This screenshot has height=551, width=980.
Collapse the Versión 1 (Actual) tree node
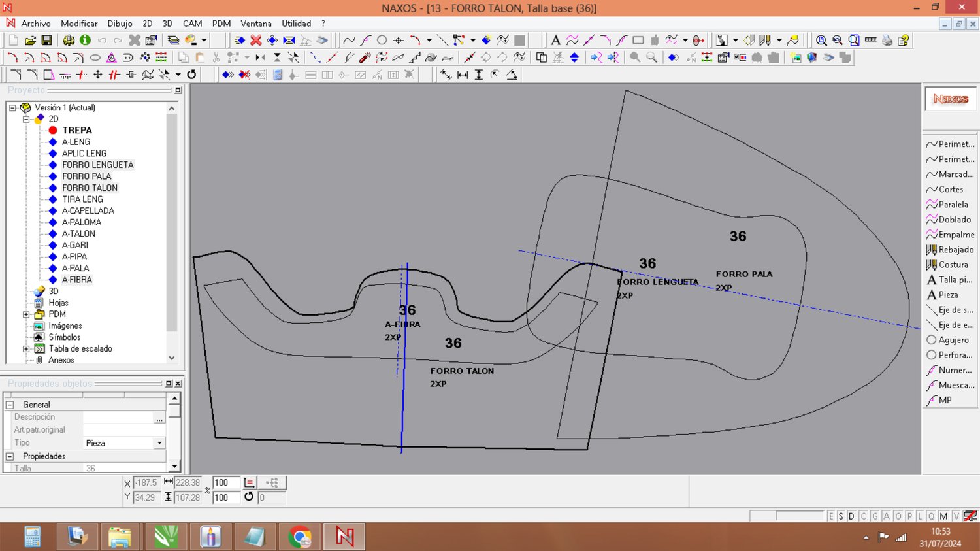click(12, 107)
